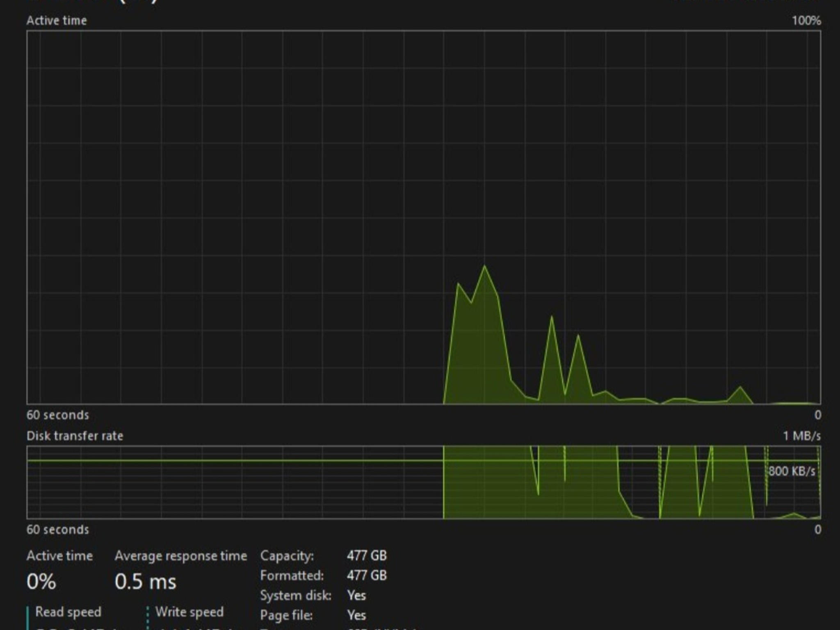Click the 800 KB/s marker label
This screenshot has height=630, width=840.
(x=792, y=471)
